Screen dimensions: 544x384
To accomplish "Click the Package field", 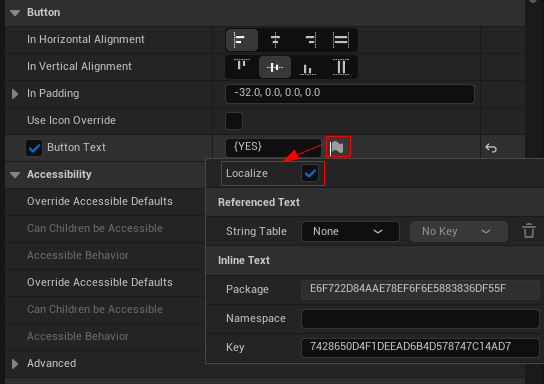I will click(x=420, y=289).
